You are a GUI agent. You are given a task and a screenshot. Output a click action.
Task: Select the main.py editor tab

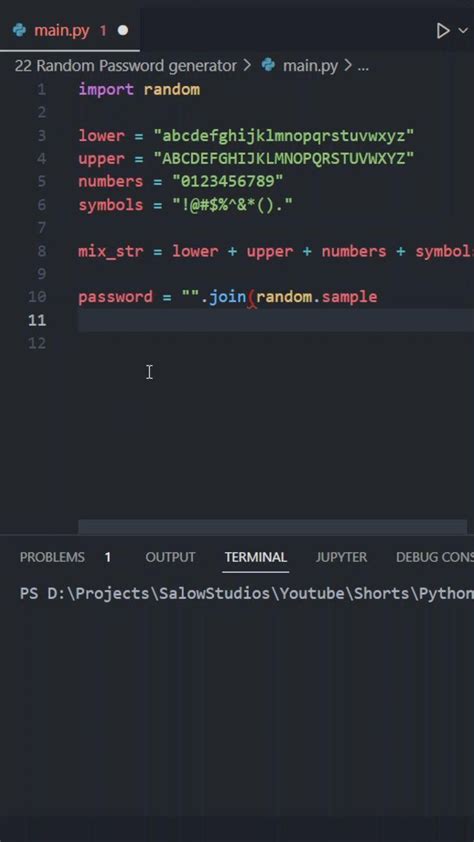click(x=70, y=31)
